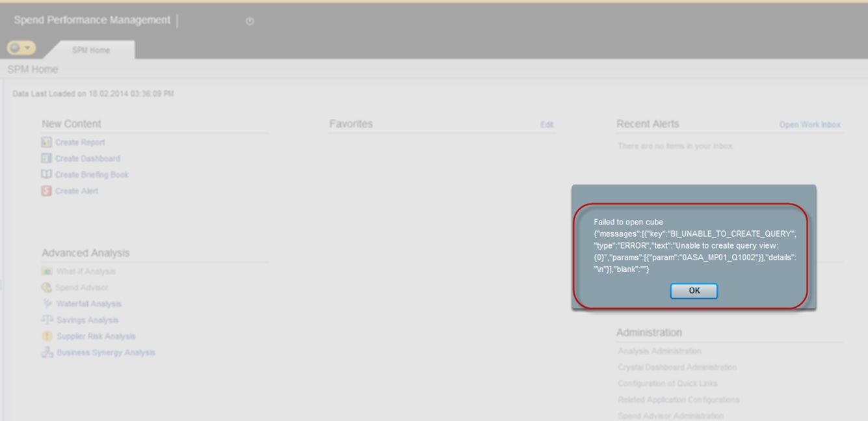Open Crystal Dashboard Administration
Screen dimensions: 868x421
[677, 367]
